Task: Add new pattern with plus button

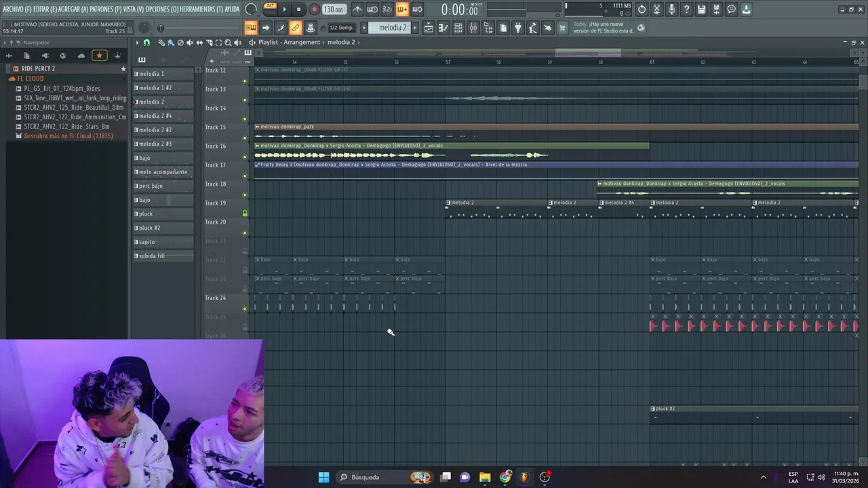Action: pyautogui.click(x=415, y=28)
